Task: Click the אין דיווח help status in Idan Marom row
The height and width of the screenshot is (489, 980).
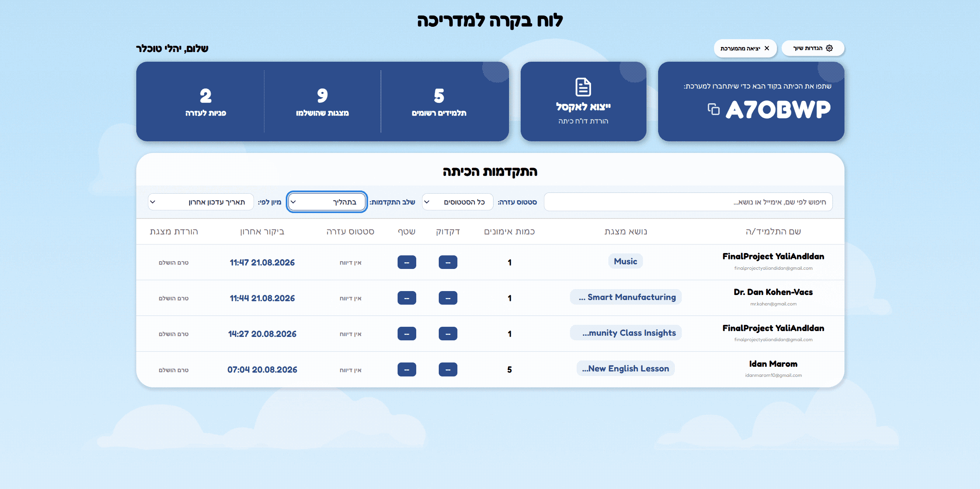Action: pyautogui.click(x=350, y=370)
